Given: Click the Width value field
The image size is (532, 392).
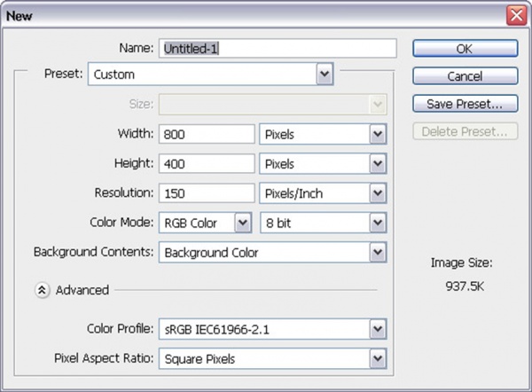Looking at the screenshot, I should (x=207, y=135).
